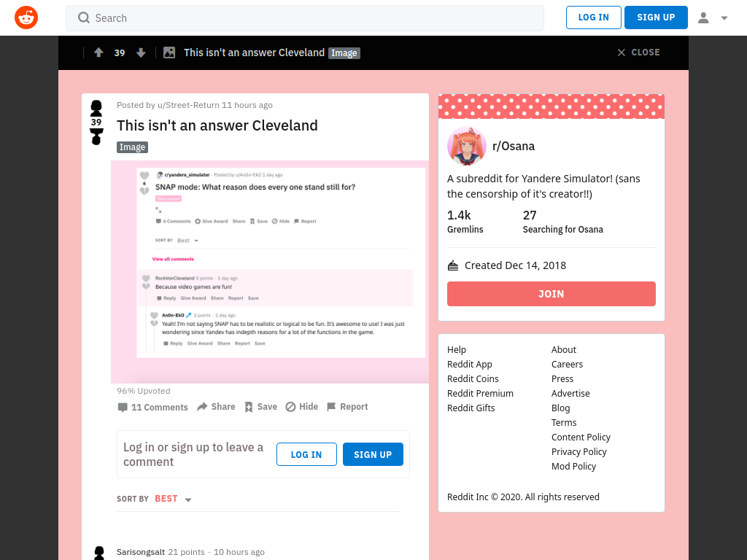Open the r/Osana subreddit avatar
The image size is (747, 560).
(x=467, y=146)
